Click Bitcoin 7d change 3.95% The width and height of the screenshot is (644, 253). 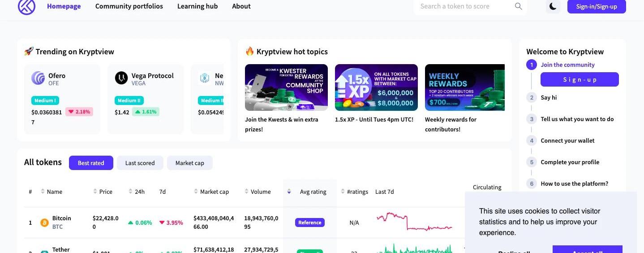[172, 222]
